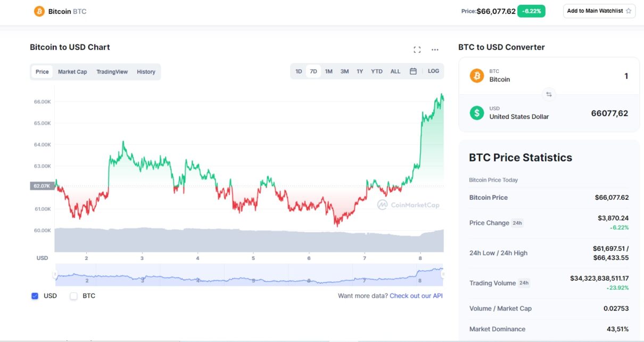Click the BTC Price Statistics heading
644x342 pixels.
coord(521,158)
